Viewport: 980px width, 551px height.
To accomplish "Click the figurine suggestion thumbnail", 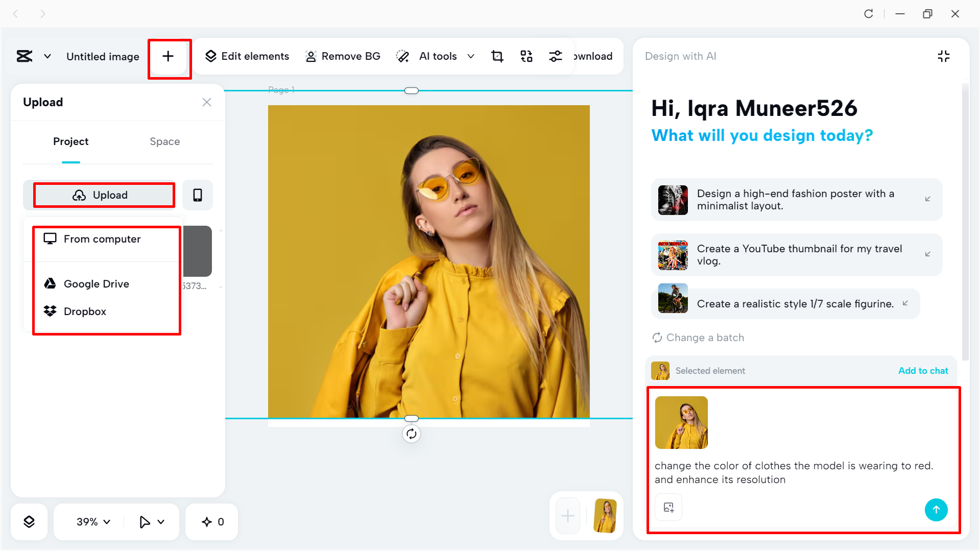I will coord(673,298).
